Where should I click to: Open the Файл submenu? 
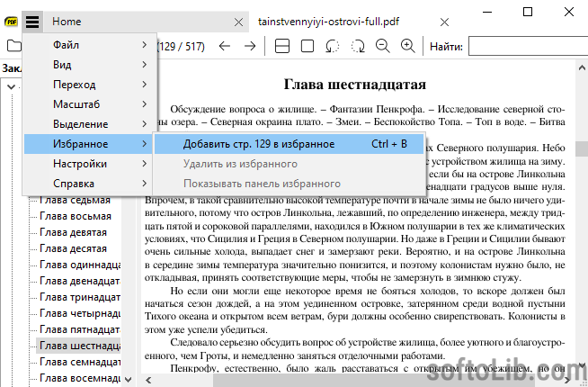coord(88,45)
